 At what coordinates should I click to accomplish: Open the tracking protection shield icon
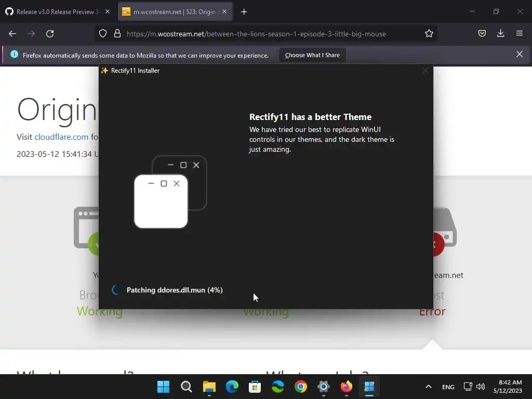tap(103, 34)
